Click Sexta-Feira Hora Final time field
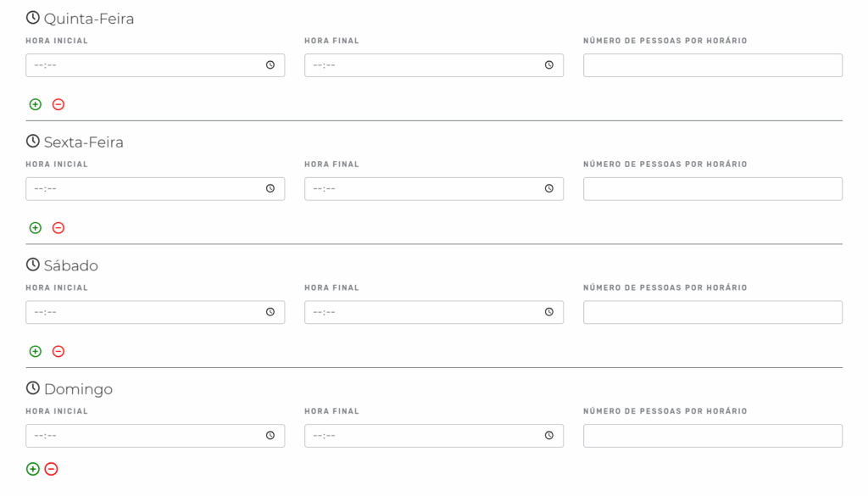The width and height of the screenshot is (868, 496). pos(434,189)
